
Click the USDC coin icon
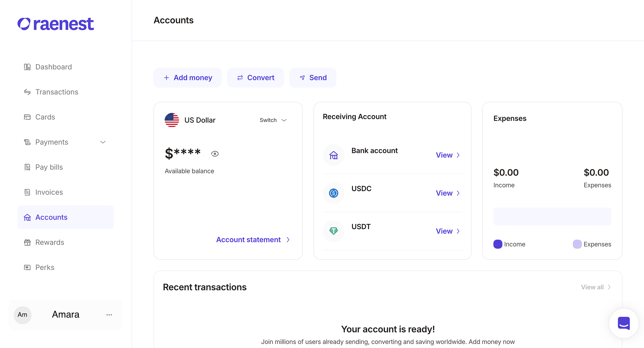click(x=333, y=193)
